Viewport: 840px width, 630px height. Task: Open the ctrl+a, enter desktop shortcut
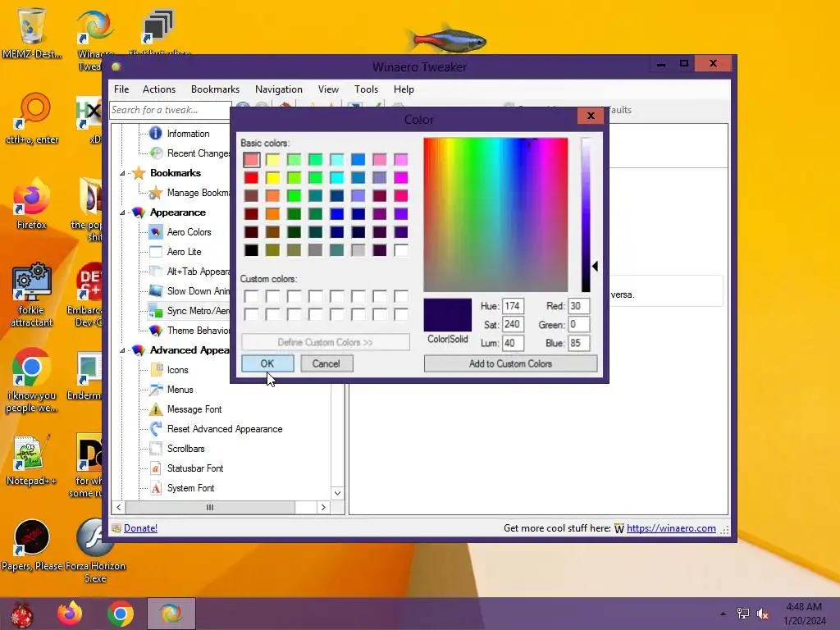[x=32, y=112]
